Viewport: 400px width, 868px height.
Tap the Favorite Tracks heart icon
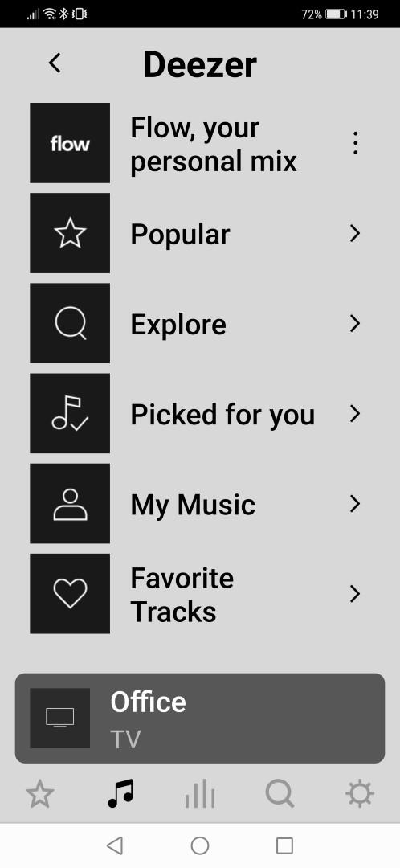point(70,593)
